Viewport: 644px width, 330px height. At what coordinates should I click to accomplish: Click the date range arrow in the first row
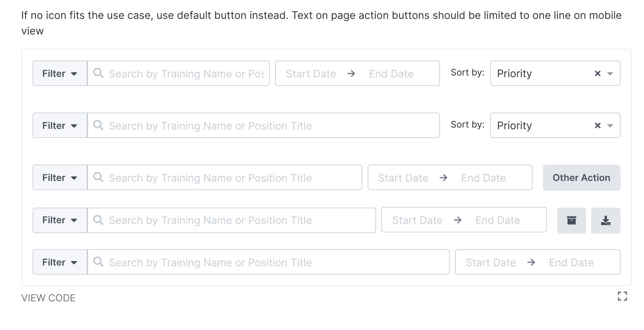click(351, 74)
